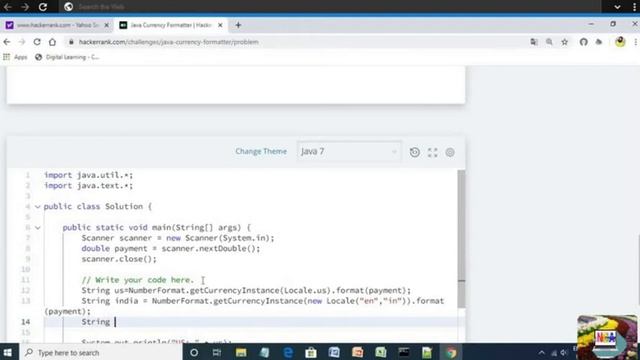This screenshot has height=360, width=640.
Task: Switch to the hackerrank.com Yahoo Search tab
Action: pyautogui.click(x=57, y=25)
